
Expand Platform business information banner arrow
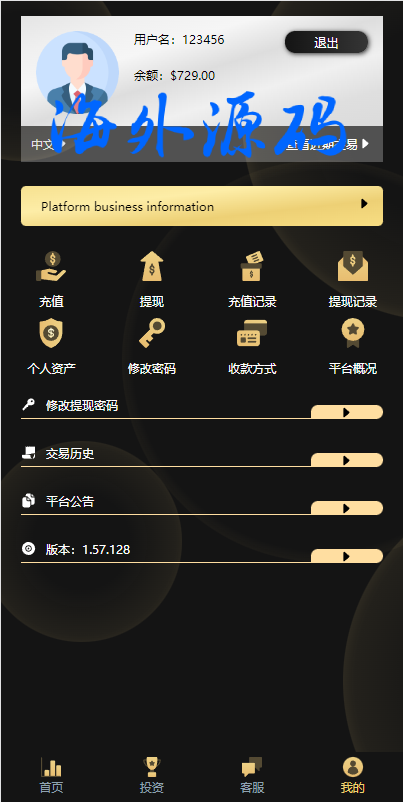(x=364, y=204)
